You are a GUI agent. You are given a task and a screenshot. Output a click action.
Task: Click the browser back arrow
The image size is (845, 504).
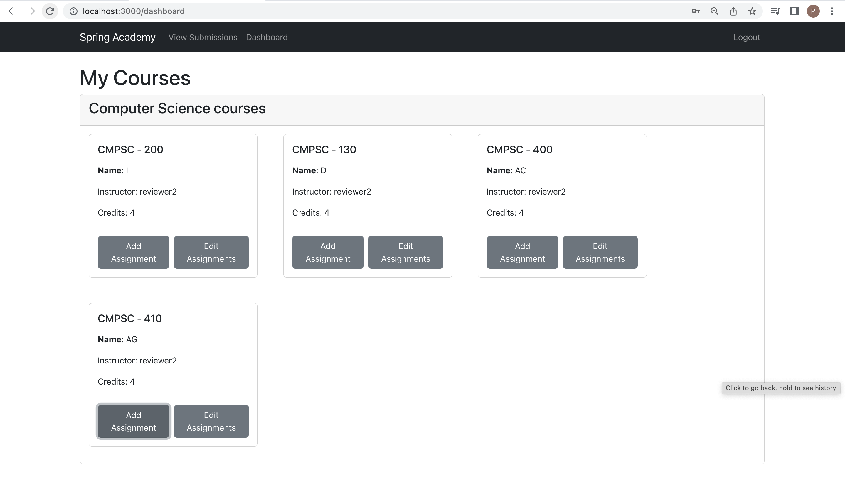13,11
